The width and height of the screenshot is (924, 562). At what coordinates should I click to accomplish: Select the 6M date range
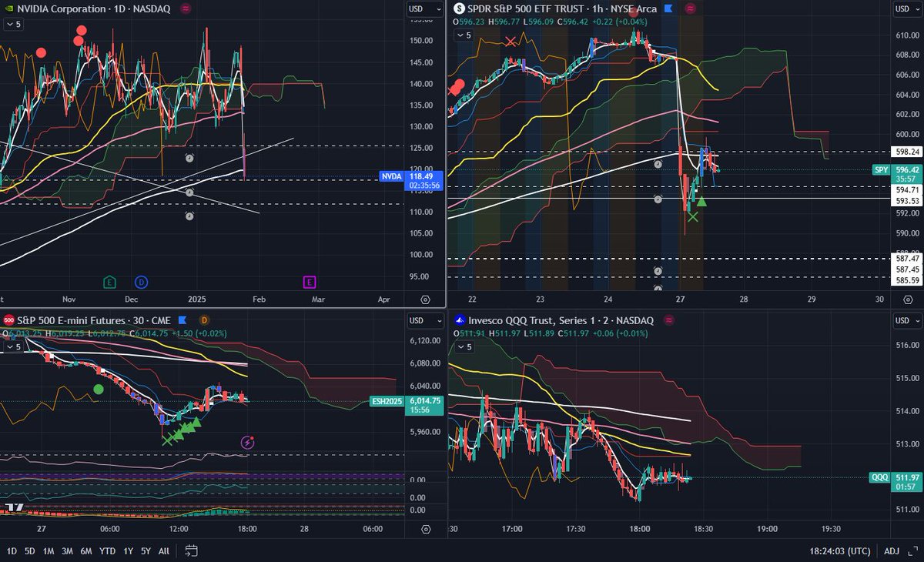[x=87, y=550]
